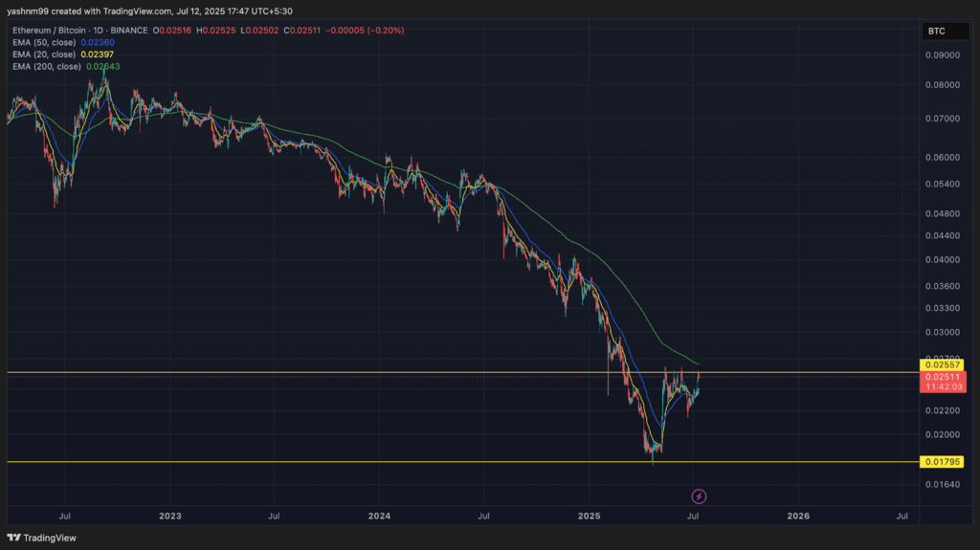The width and height of the screenshot is (980, 550).
Task: Click the low value L0.02502 in header
Action: pyautogui.click(x=259, y=30)
